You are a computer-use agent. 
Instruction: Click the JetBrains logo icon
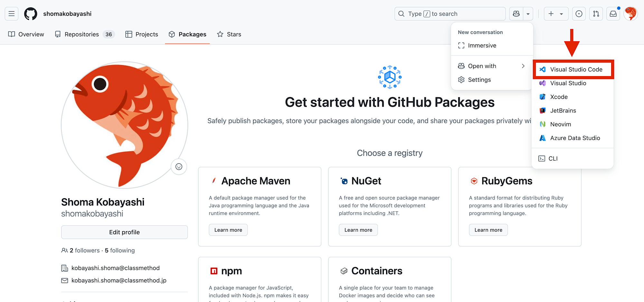pos(543,111)
